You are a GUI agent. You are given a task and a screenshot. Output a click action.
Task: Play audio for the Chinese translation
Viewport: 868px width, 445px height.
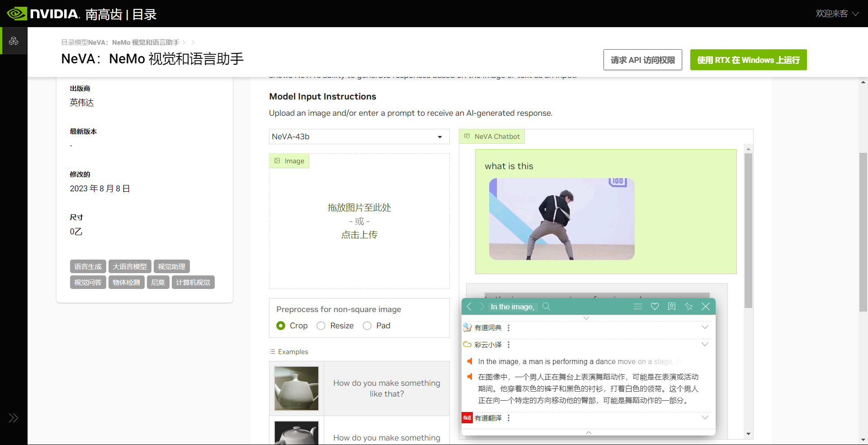click(470, 377)
